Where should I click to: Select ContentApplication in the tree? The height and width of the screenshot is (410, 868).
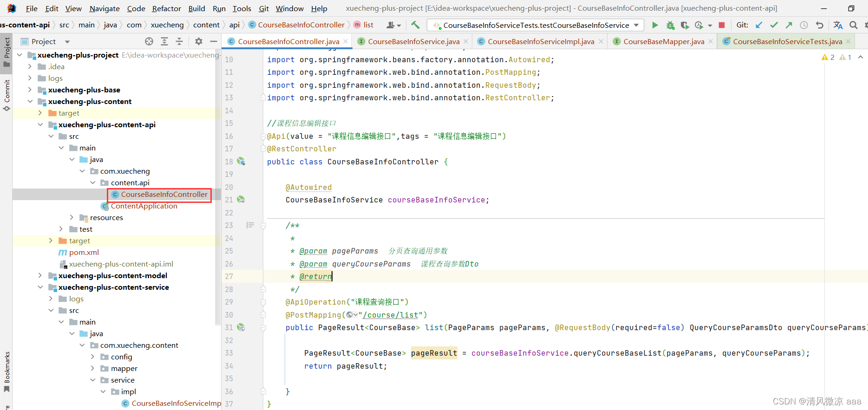coord(144,206)
